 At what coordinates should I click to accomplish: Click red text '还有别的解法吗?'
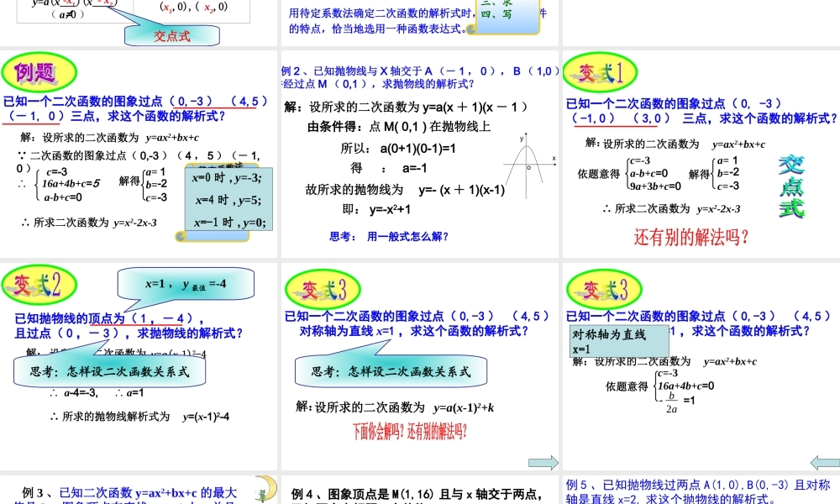[691, 237]
